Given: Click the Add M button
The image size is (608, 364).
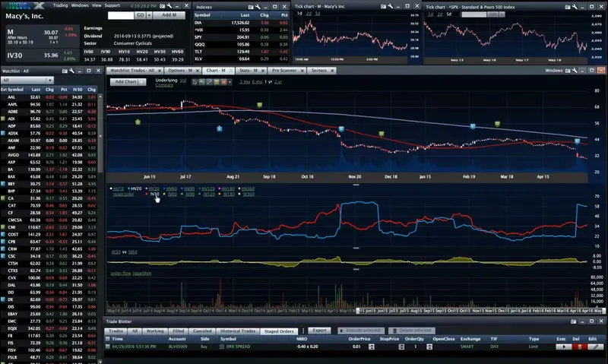Looking at the screenshot, I should (x=169, y=15).
